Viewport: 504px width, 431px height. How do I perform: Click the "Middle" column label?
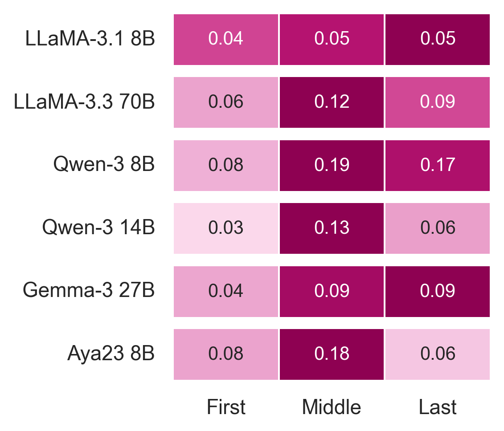click(332, 407)
